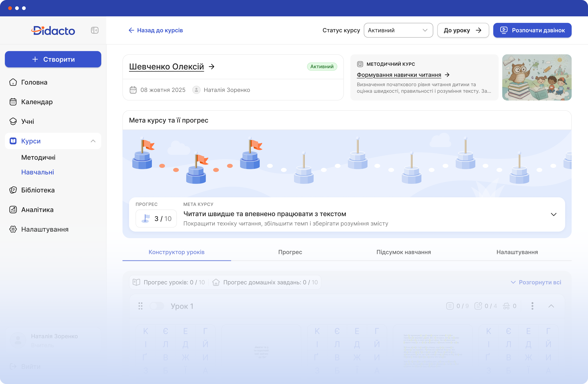The image size is (588, 384).
Task: Click the homework progress house icon
Action: tap(216, 282)
